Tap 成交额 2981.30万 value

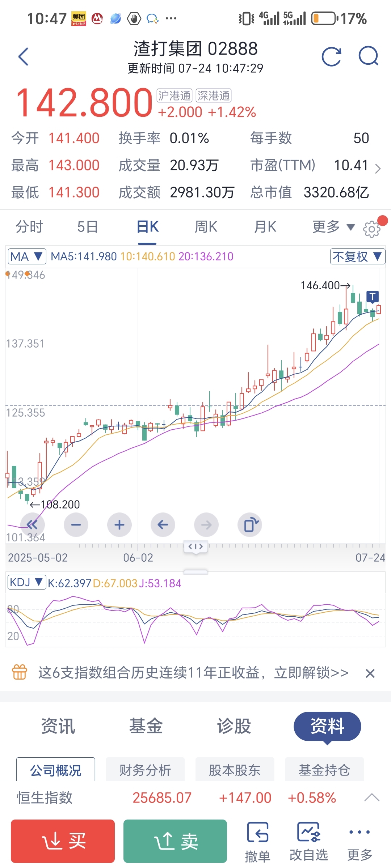pos(202,192)
